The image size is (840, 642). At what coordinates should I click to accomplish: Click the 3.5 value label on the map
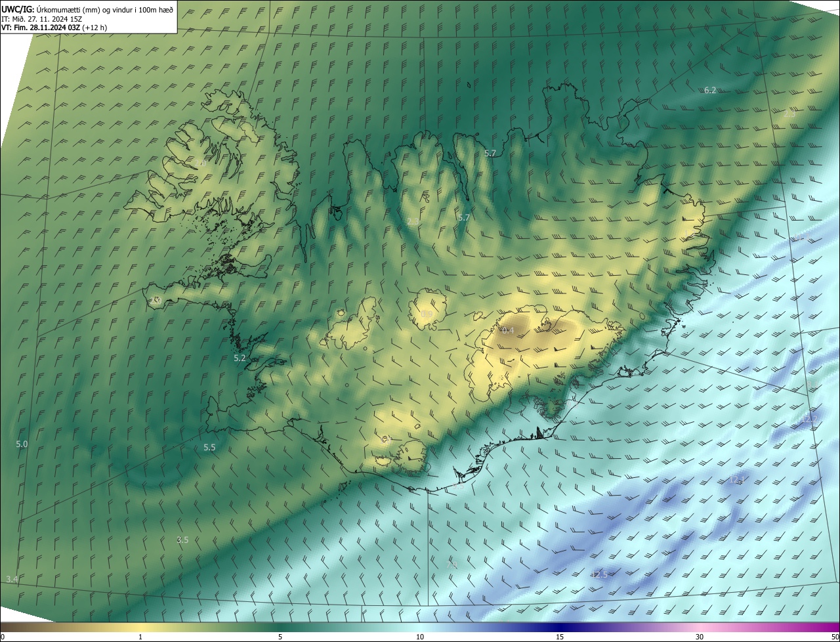182,540
